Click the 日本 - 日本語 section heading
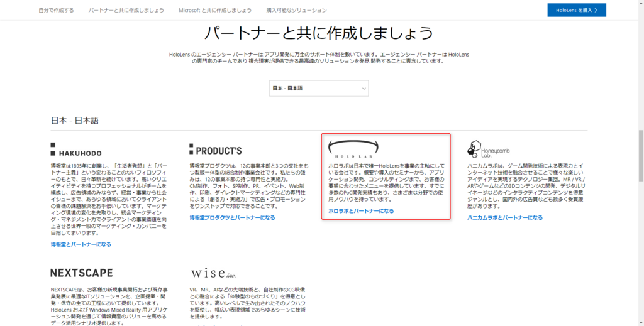 (x=75, y=121)
